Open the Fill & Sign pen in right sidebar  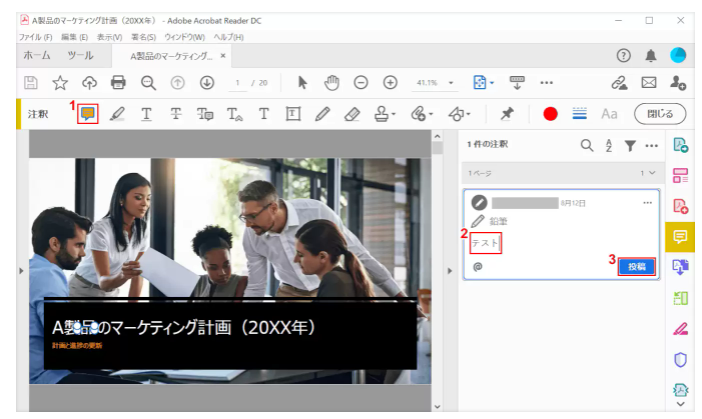(680, 327)
